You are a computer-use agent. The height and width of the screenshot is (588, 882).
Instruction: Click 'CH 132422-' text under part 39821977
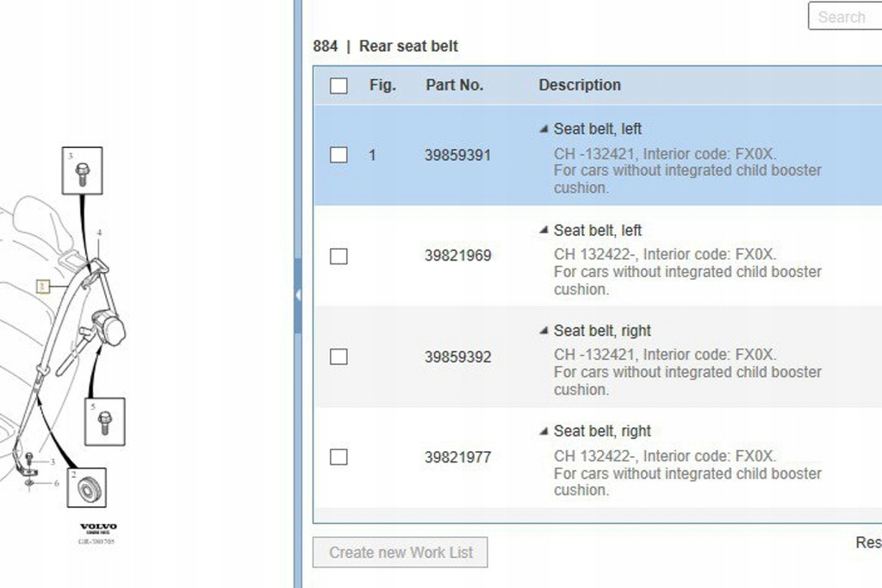[594, 456]
